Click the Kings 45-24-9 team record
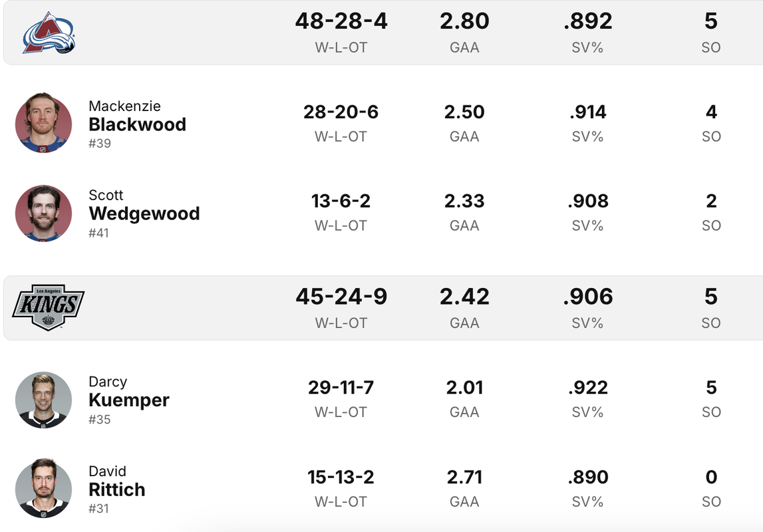 click(341, 297)
